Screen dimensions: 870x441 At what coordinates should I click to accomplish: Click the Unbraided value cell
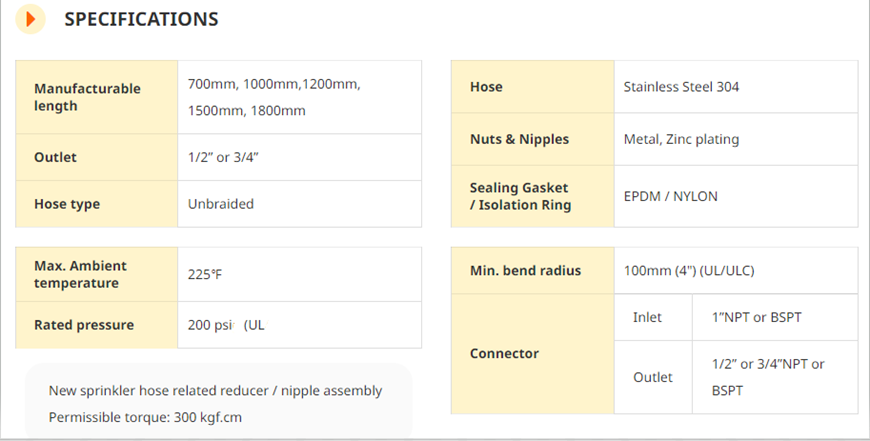pyautogui.click(x=300, y=204)
